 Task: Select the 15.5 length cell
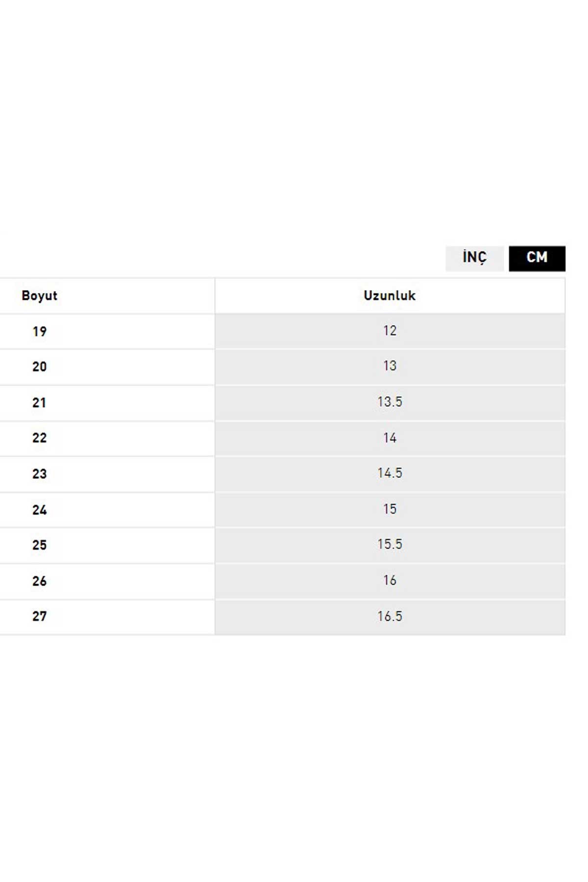click(390, 544)
